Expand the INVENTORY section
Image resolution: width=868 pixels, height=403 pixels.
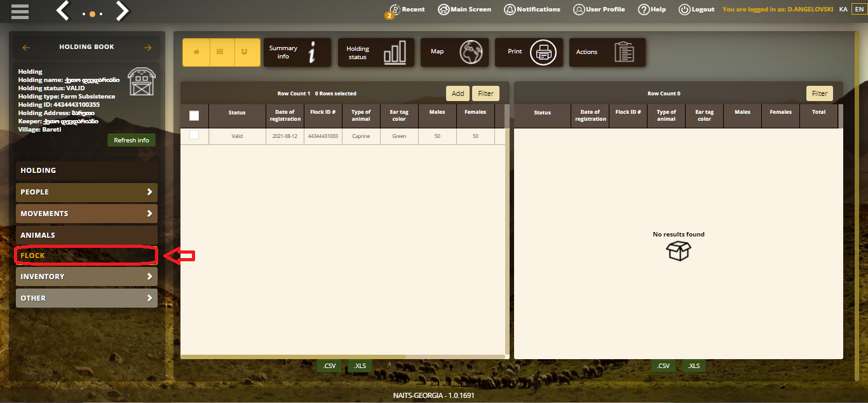coord(86,277)
